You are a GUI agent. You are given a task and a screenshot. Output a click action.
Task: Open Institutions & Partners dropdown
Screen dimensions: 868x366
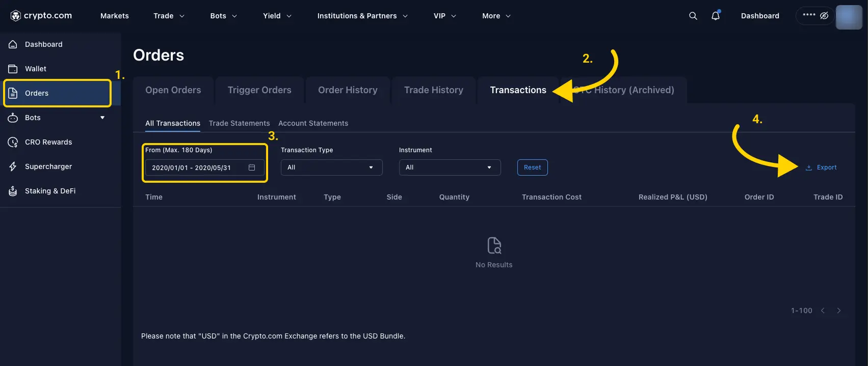click(362, 16)
